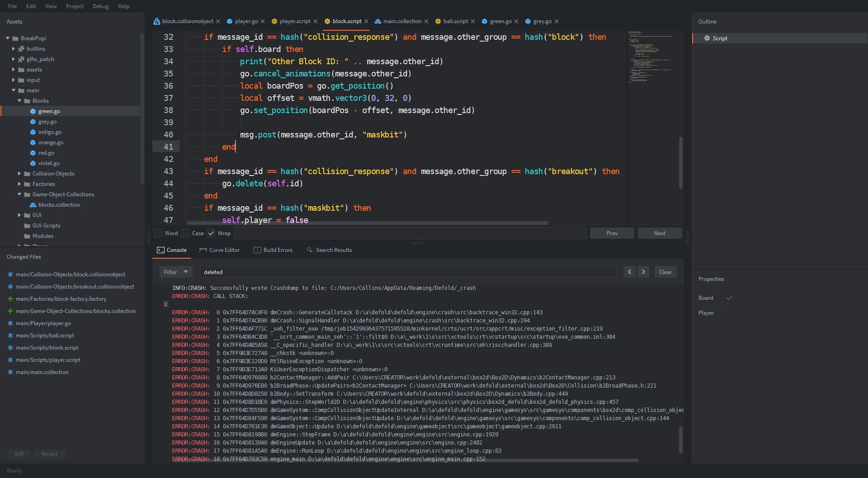Toggle the Player property checkbox
The width and height of the screenshot is (868, 478).
click(729, 313)
